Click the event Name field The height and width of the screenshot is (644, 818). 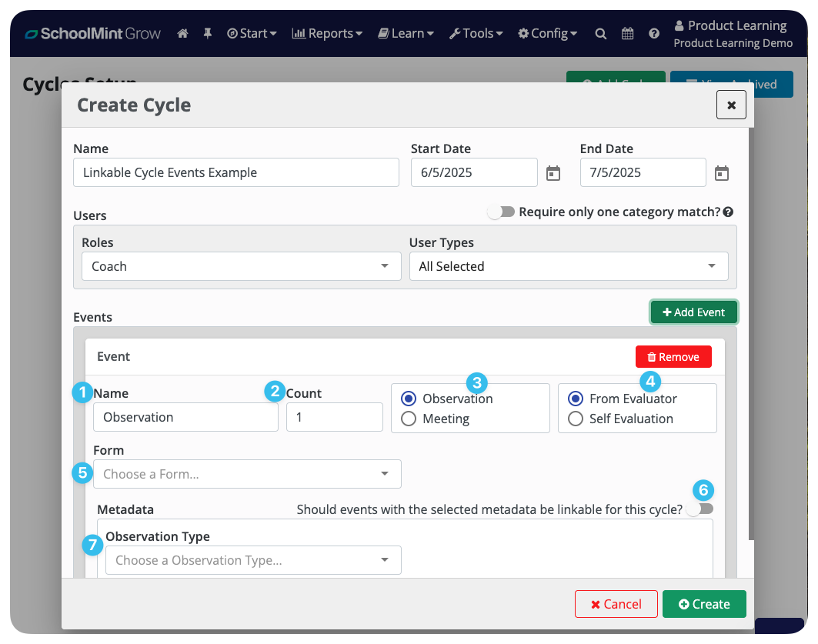coord(185,417)
